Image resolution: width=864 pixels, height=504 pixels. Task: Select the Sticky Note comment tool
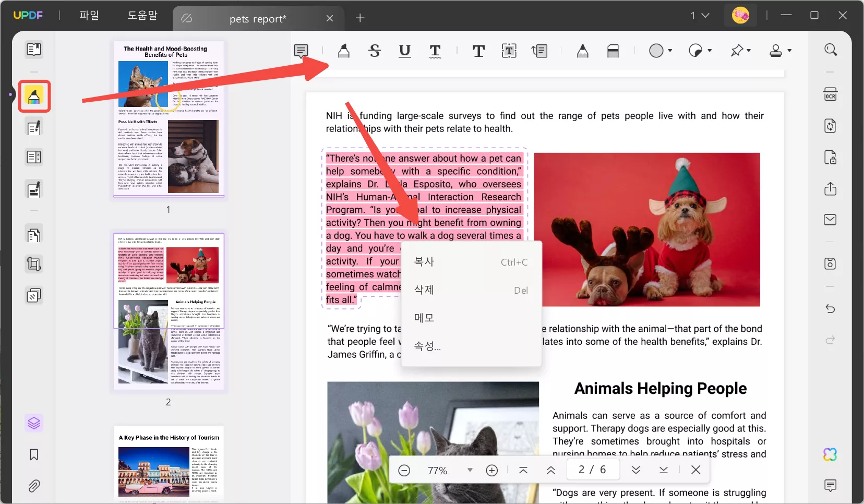click(301, 51)
